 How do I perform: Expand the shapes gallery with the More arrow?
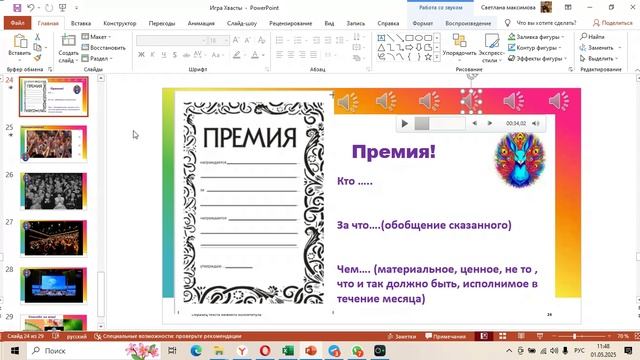tap(437, 58)
